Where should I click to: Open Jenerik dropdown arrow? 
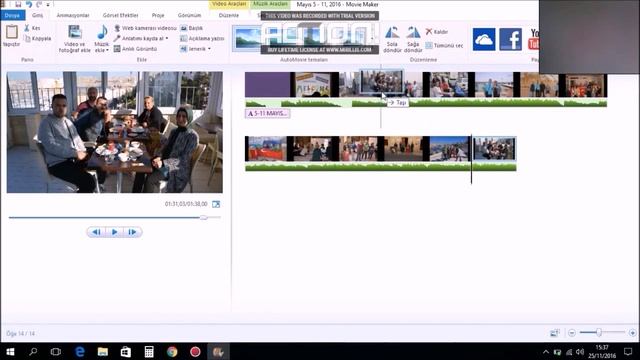point(209,49)
